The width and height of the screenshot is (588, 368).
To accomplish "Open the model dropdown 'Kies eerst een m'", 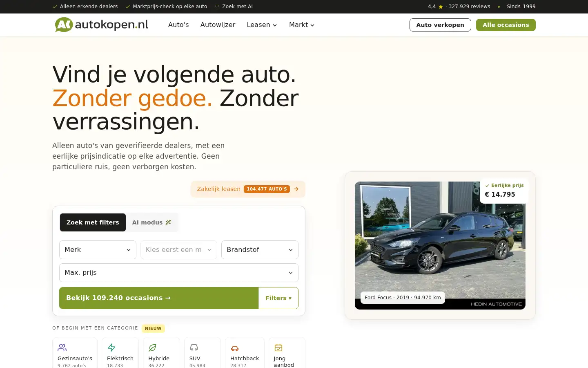I will 179,250.
